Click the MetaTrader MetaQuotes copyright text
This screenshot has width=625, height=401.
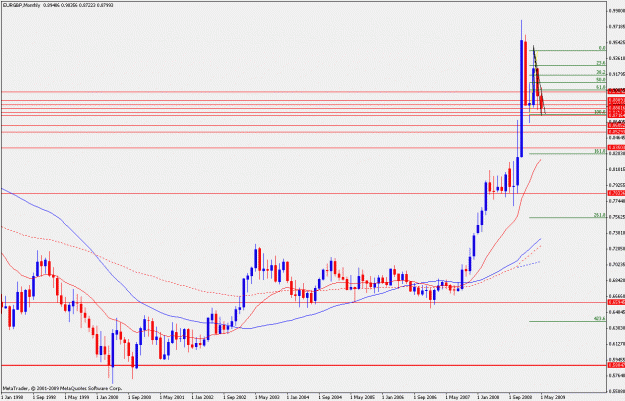coord(62,388)
